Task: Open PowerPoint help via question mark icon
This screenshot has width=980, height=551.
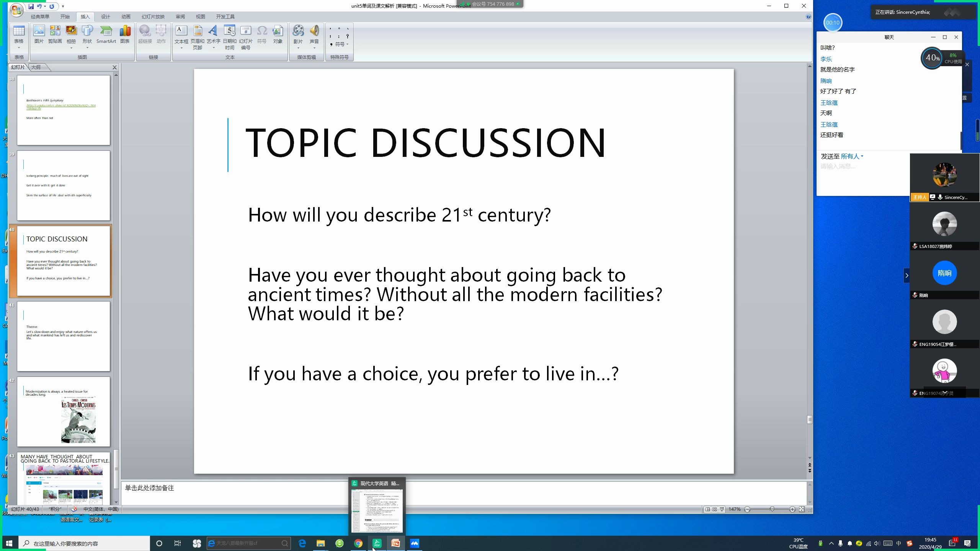Action: point(808,16)
